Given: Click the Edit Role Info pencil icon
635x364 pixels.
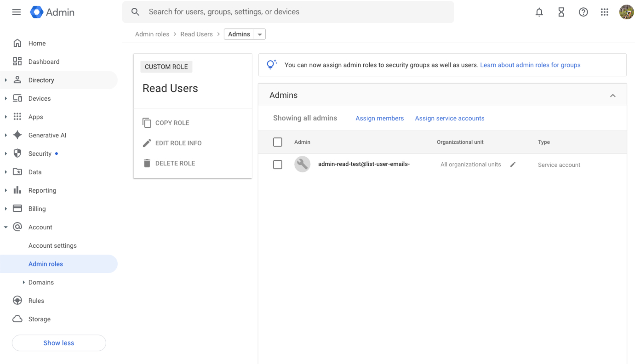Looking at the screenshot, I should click(147, 143).
